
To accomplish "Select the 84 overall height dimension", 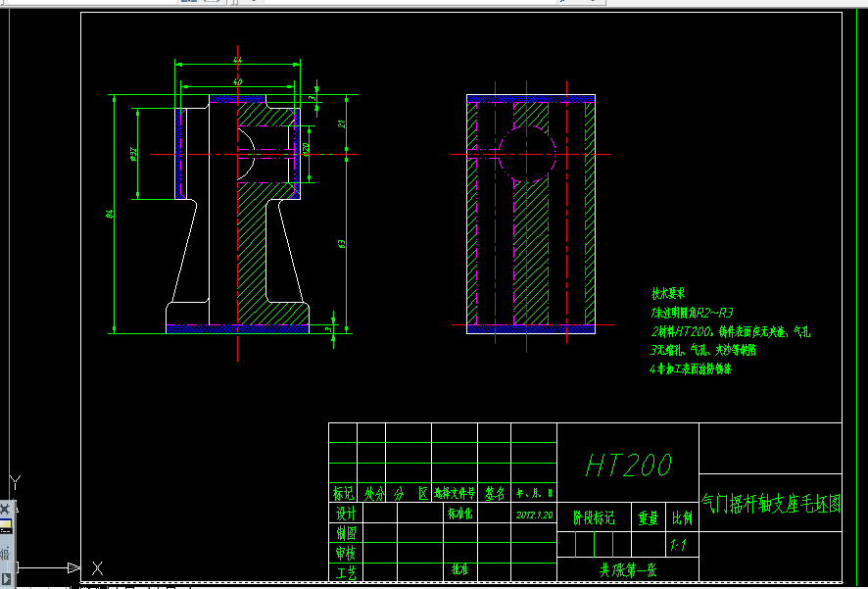I will (110, 213).
